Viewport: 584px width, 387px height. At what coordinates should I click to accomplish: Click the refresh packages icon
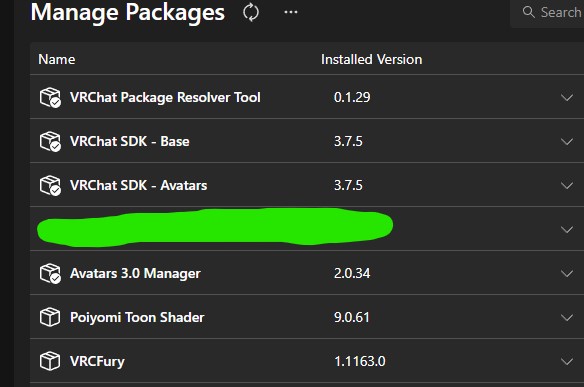tap(251, 12)
